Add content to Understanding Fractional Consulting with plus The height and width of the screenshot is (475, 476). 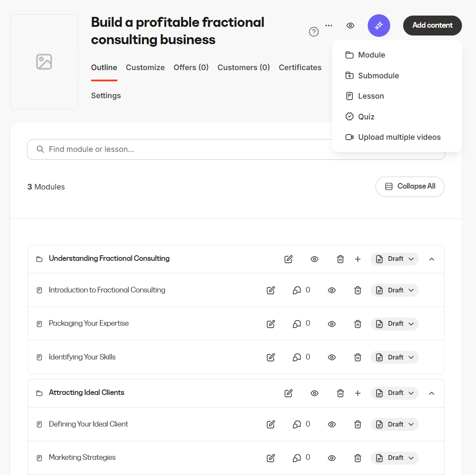click(x=358, y=259)
